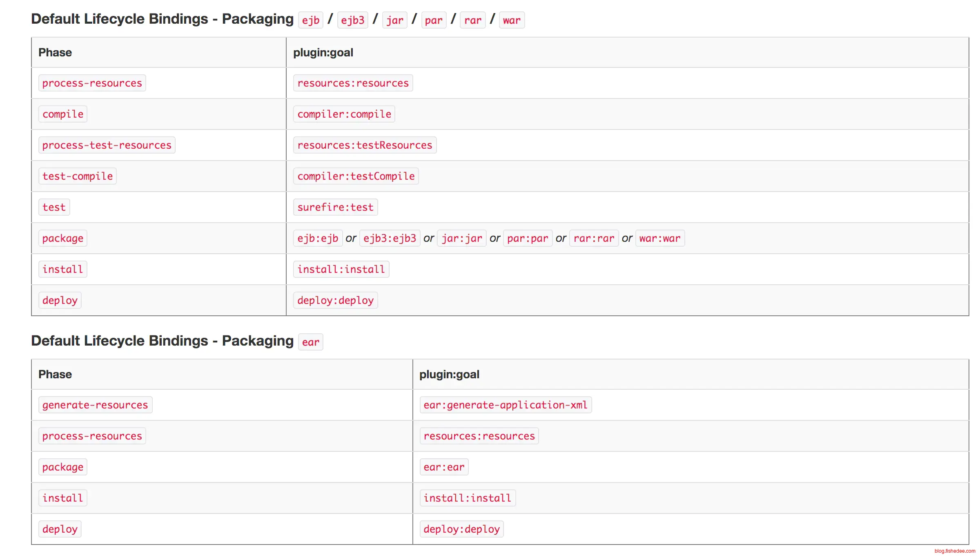The image size is (980, 558).
Task: Click the blog.fishedee.com watermark link
Action: 955,551
